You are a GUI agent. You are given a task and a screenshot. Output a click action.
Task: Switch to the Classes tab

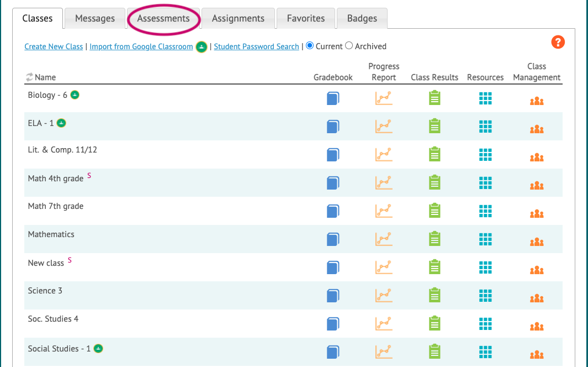pyautogui.click(x=38, y=18)
